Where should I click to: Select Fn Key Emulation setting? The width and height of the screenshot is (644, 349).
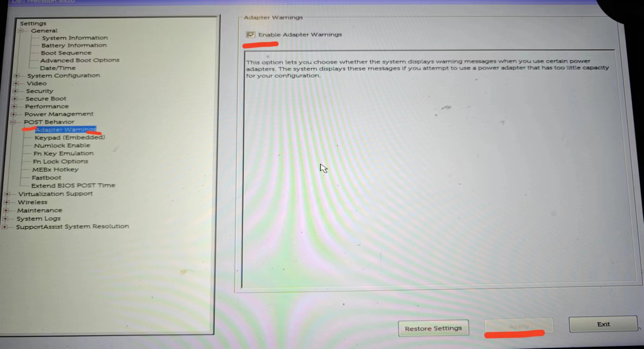(x=63, y=153)
